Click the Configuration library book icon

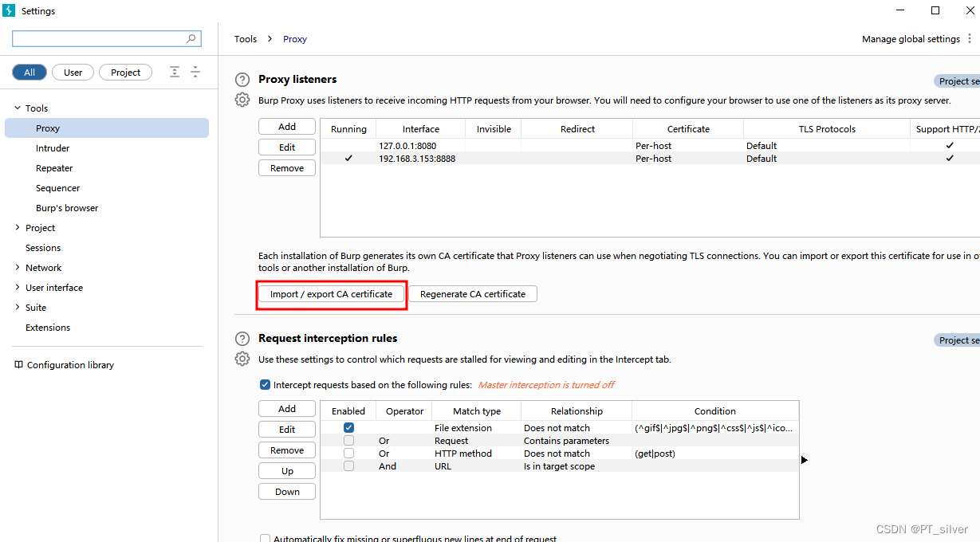[19, 365]
